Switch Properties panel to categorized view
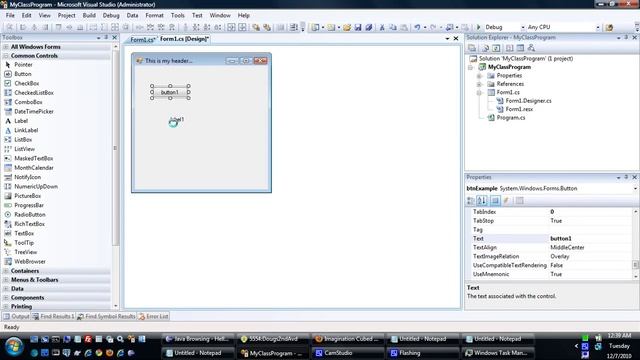The image size is (640, 360). coord(471,200)
